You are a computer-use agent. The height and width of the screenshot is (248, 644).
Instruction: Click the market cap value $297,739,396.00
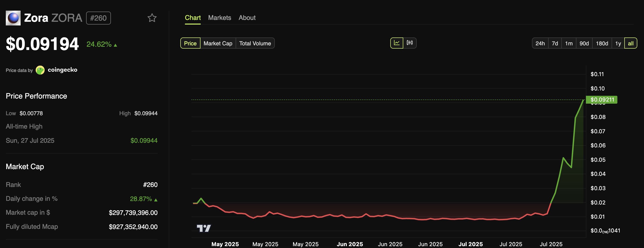(133, 213)
